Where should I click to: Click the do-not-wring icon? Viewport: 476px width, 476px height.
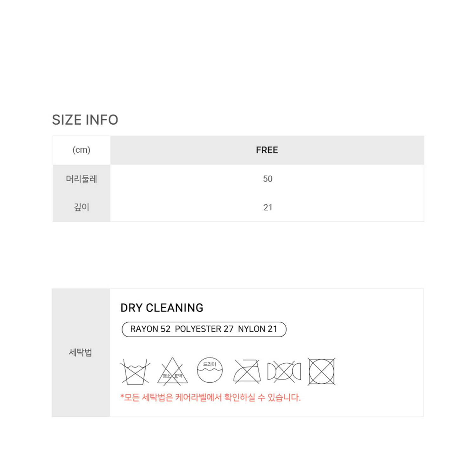click(x=284, y=371)
